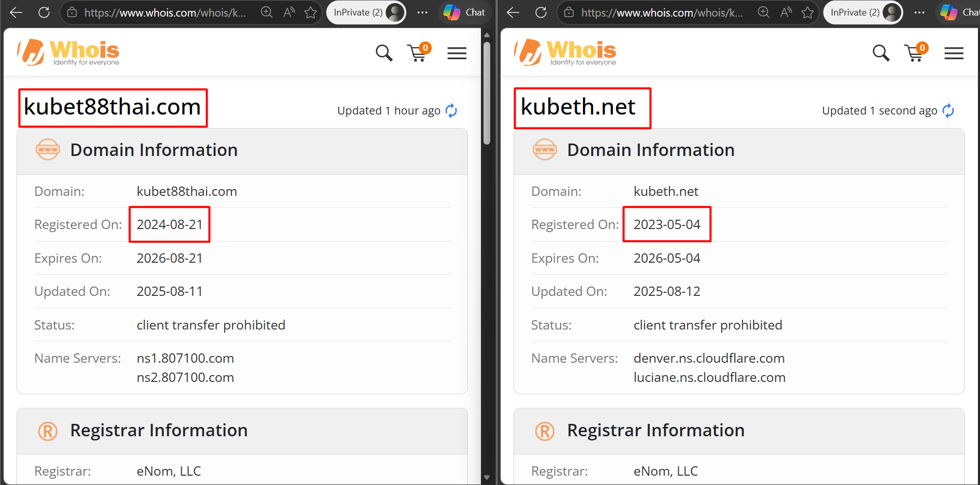Click expiry date 2026-05-04
The width and height of the screenshot is (980, 485).
pyautogui.click(x=667, y=258)
